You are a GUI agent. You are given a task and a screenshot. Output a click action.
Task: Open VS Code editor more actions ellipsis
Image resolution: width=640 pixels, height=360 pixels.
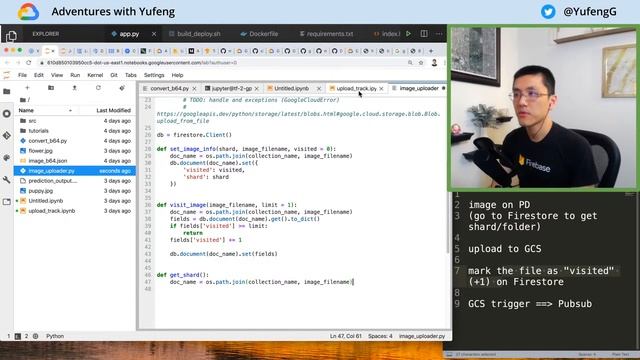point(439,34)
